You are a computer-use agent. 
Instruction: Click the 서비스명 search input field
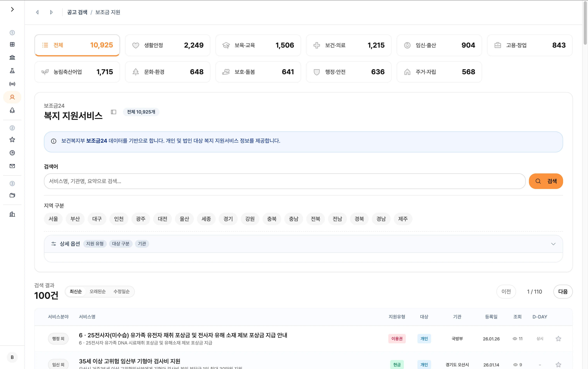[x=284, y=181]
